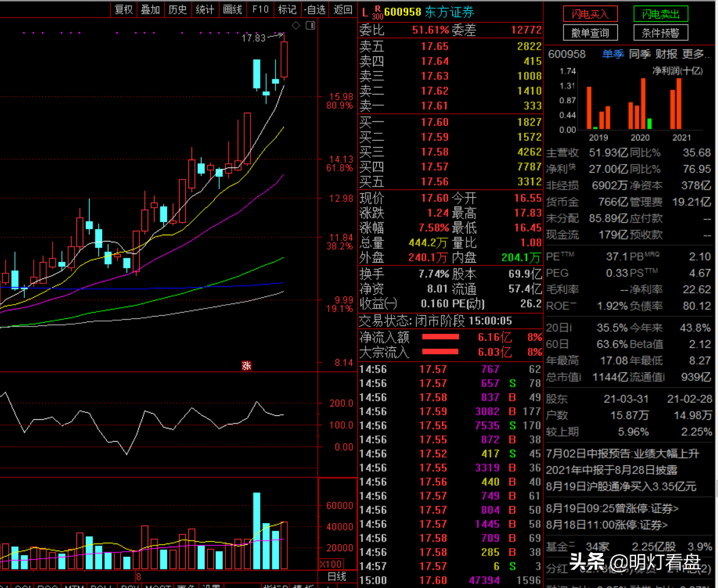Click the 标记 mark option
Image resolution: width=718 pixels, height=588 pixels.
click(287, 9)
